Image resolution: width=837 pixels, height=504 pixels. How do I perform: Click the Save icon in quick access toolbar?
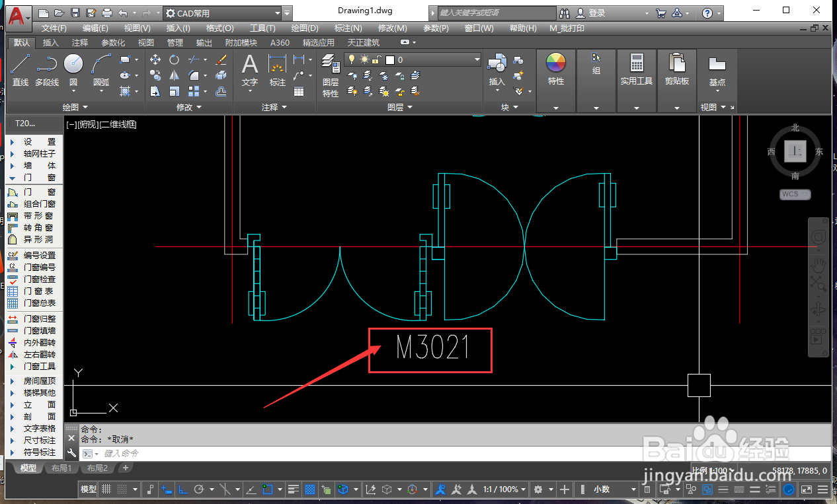click(x=75, y=13)
